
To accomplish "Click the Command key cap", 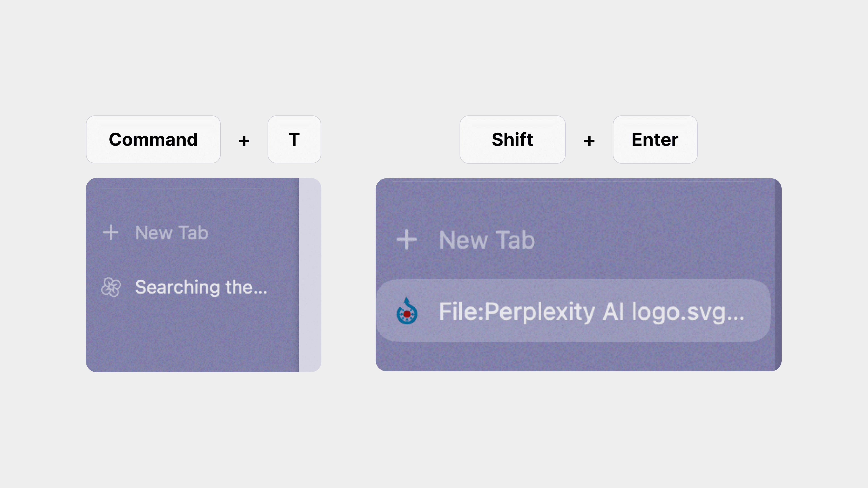I will pos(153,139).
